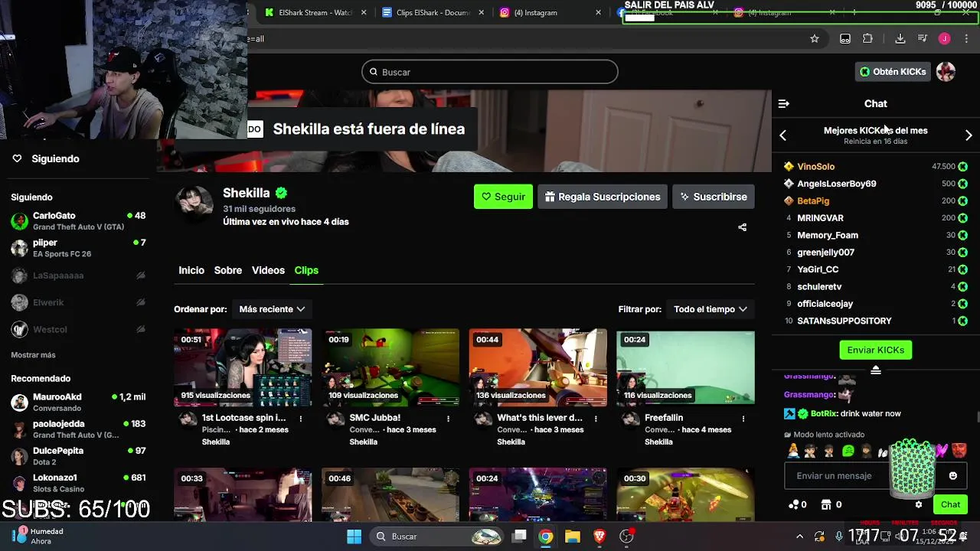
Task: Switch to the Sobre tab
Action: tap(228, 270)
